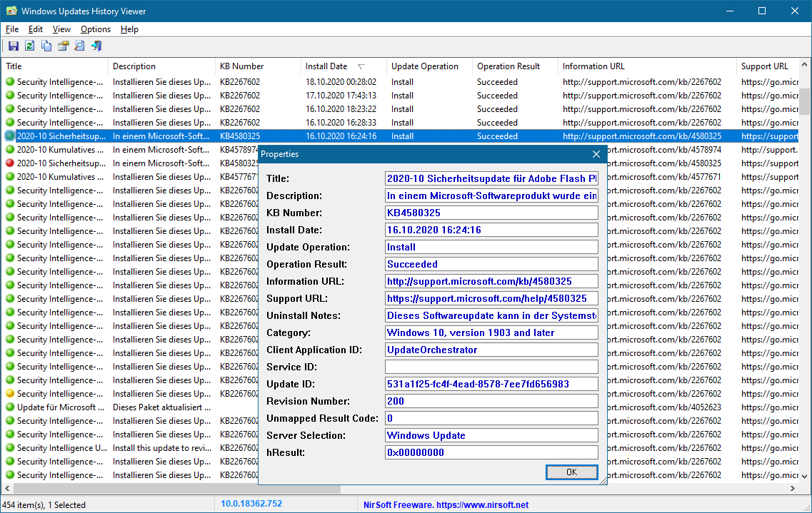Sort the list by the Title column header
The width and height of the screenshot is (812, 513).
[x=54, y=66]
